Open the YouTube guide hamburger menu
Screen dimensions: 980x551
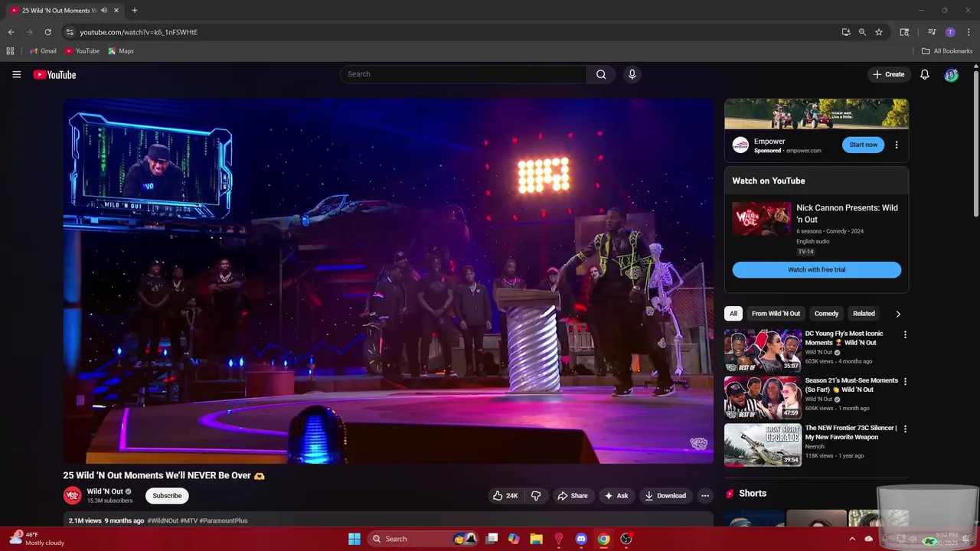[17, 74]
